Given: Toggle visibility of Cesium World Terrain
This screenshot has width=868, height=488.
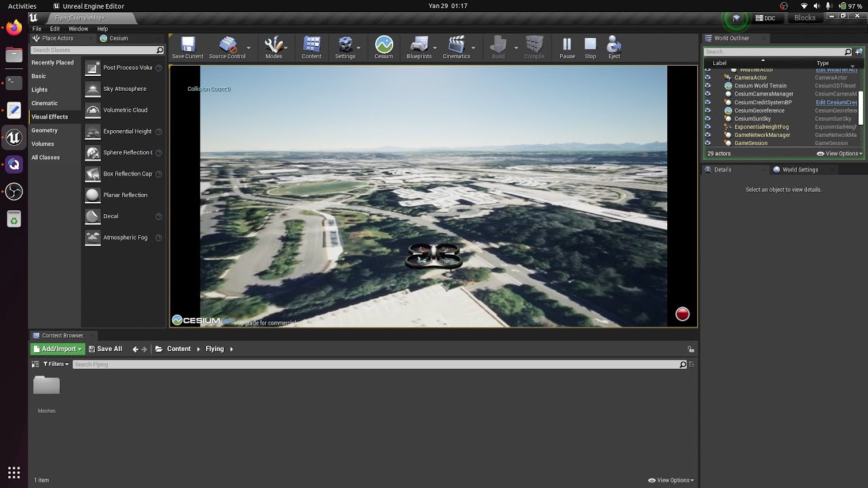Looking at the screenshot, I should 707,86.
